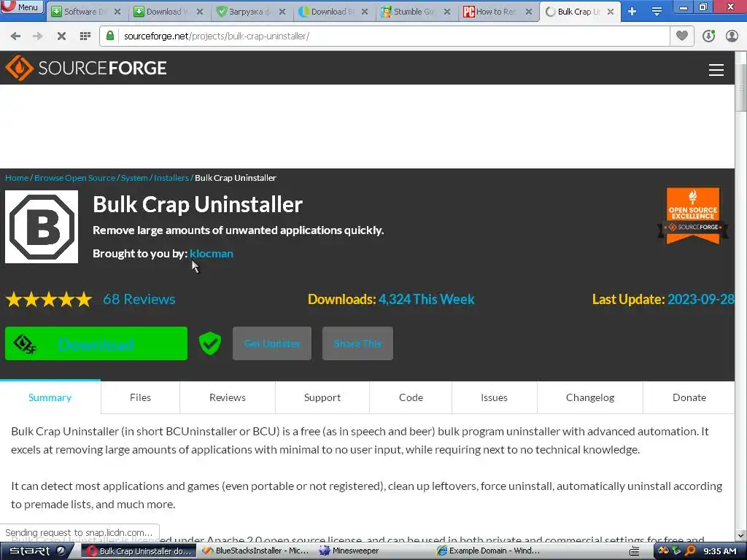Click the Get Updates button

point(272,343)
